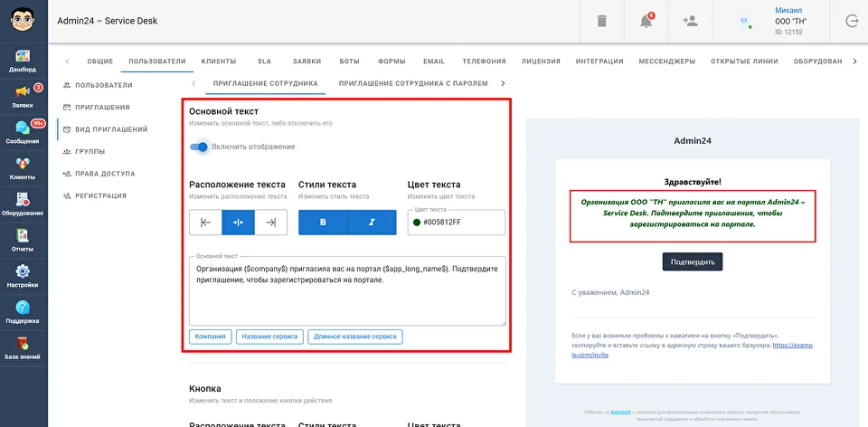Click the green text color swatch
The height and width of the screenshot is (427, 868).
click(417, 223)
